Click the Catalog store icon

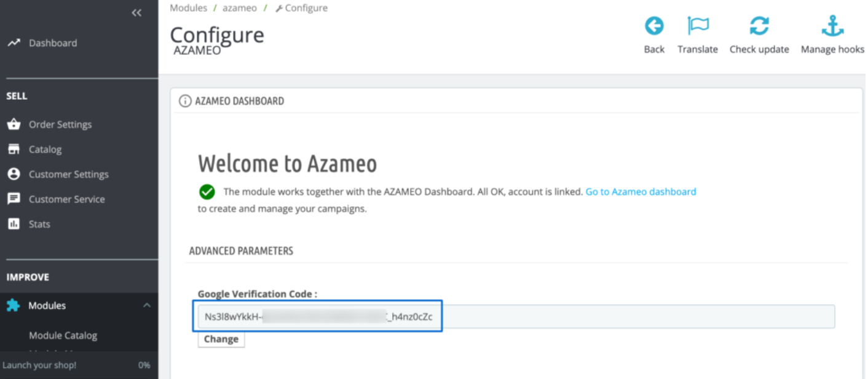click(14, 150)
